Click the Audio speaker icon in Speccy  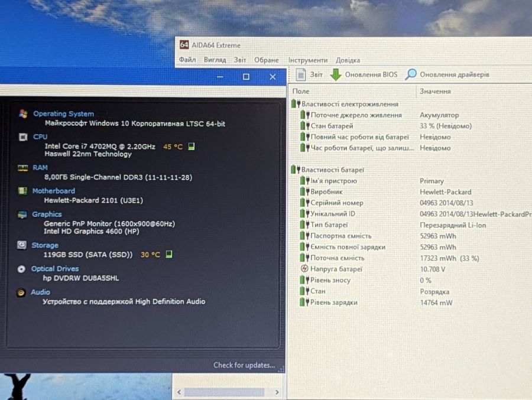pos(21,292)
